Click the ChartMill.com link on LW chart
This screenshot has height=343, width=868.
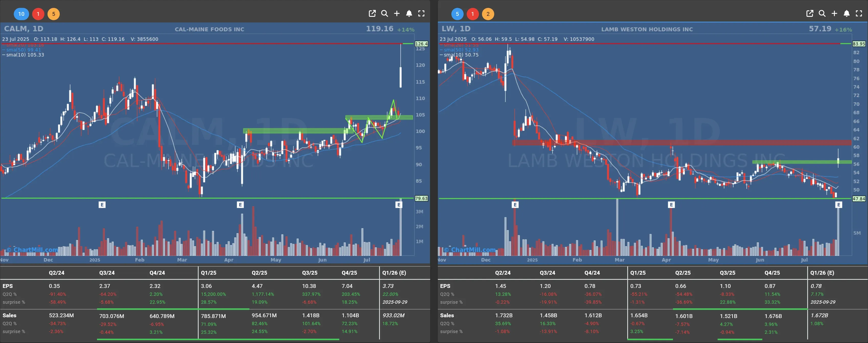(x=470, y=250)
